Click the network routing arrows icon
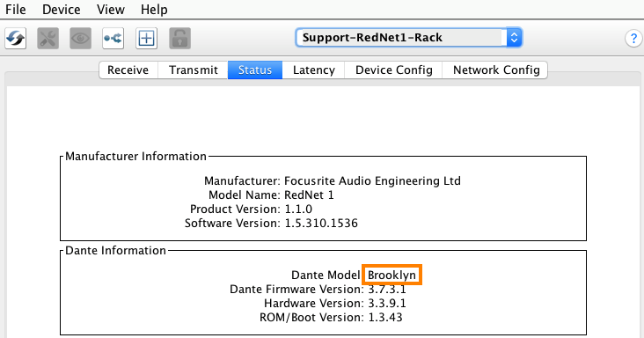Image resolution: width=644 pixels, height=338 pixels. 113,38
